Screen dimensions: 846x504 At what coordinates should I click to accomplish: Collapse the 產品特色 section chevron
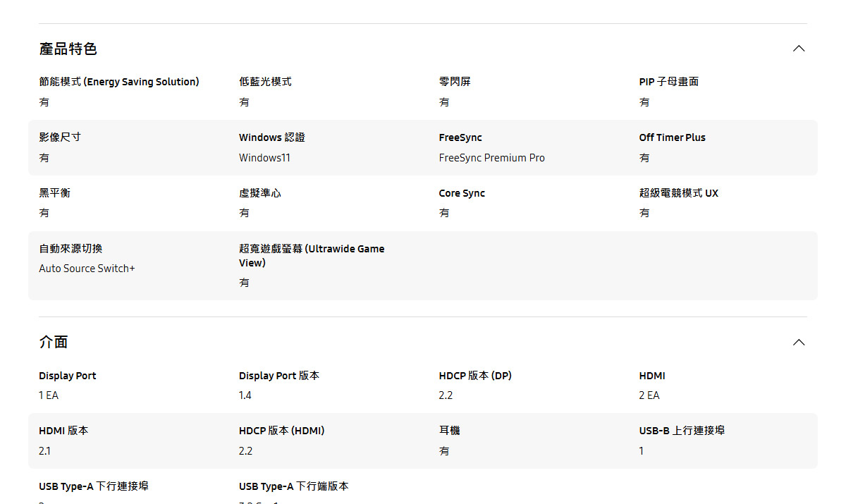pyautogui.click(x=798, y=49)
